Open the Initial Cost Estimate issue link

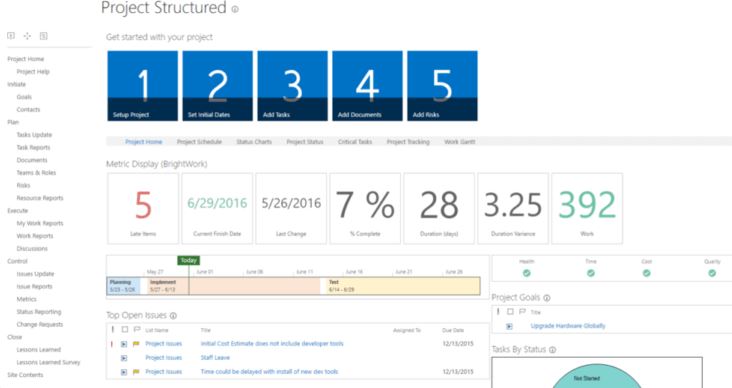click(272, 344)
